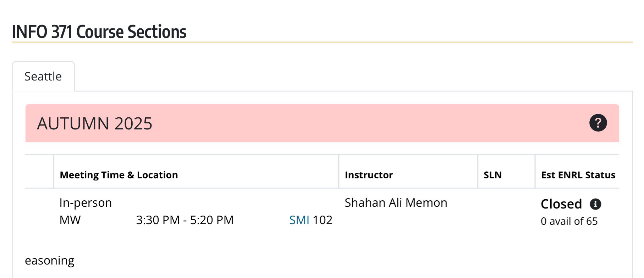Click the question mark help icon
Image resolution: width=644 pixels, height=278 pixels.
coord(598,123)
